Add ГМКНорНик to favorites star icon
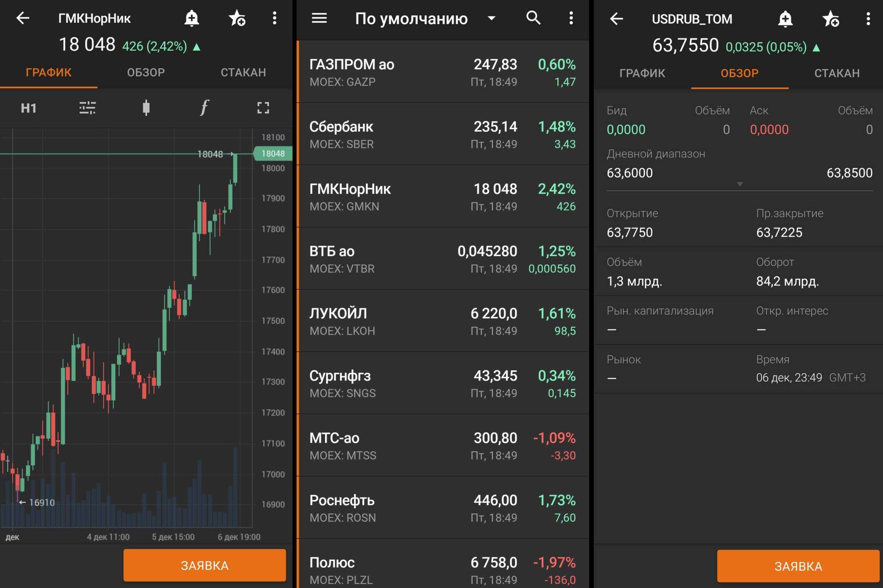 pyautogui.click(x=237, y=18)
